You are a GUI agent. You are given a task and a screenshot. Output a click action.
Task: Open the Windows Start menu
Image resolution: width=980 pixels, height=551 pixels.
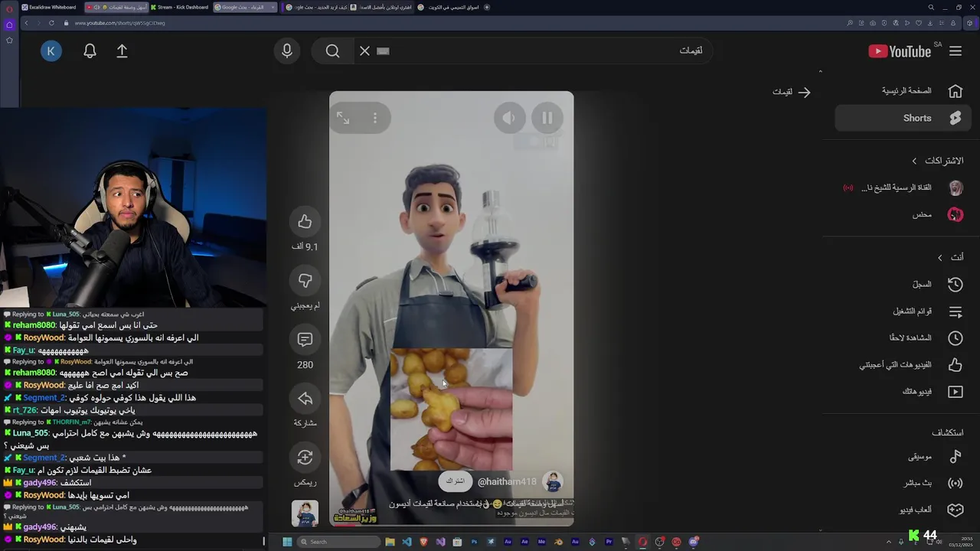pyautogui.click(x=287, y=542)
